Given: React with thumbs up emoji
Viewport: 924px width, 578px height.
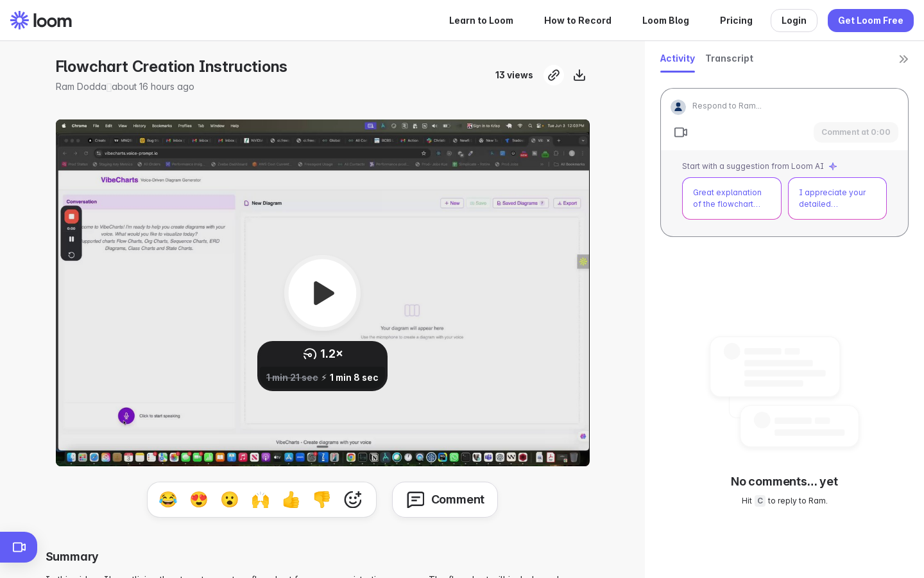Looking at the screenshot, I should 291,500.
